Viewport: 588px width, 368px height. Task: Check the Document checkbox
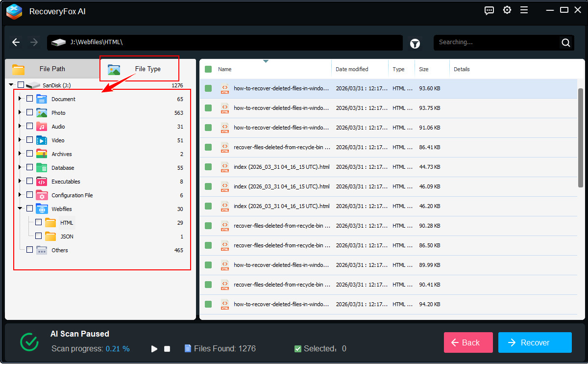pyautogui.click(x=29, y=99)
